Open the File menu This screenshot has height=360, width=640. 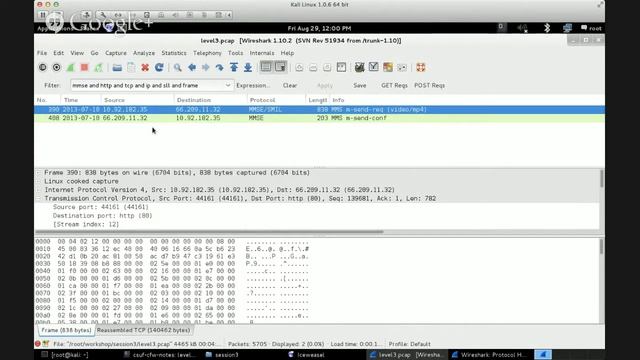[42, 53]
